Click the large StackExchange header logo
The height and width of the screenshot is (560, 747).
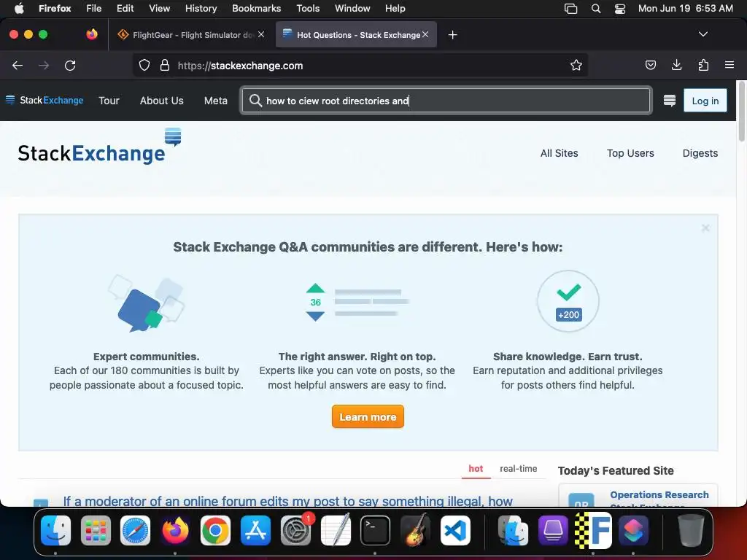[x=99, y=147]
